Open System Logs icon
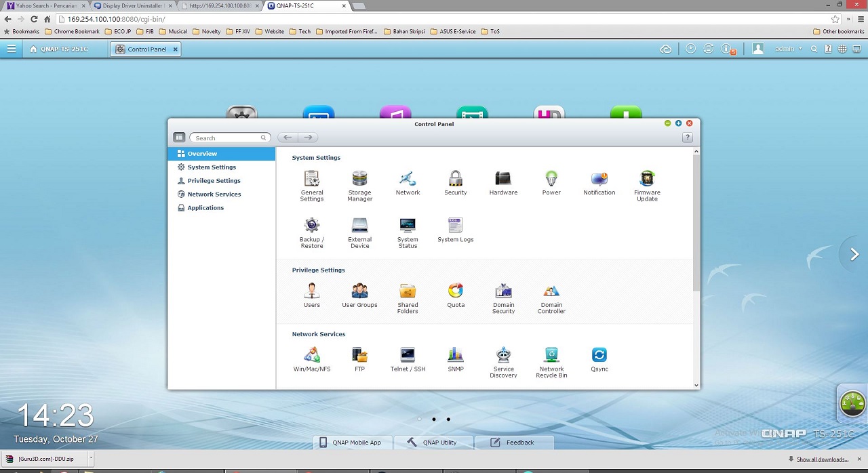 (455, 230)
